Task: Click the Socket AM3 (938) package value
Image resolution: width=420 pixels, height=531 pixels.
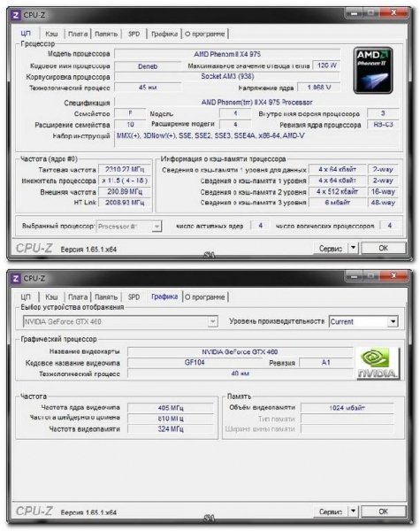Action: pyautogui.click(x=227, y=76)
